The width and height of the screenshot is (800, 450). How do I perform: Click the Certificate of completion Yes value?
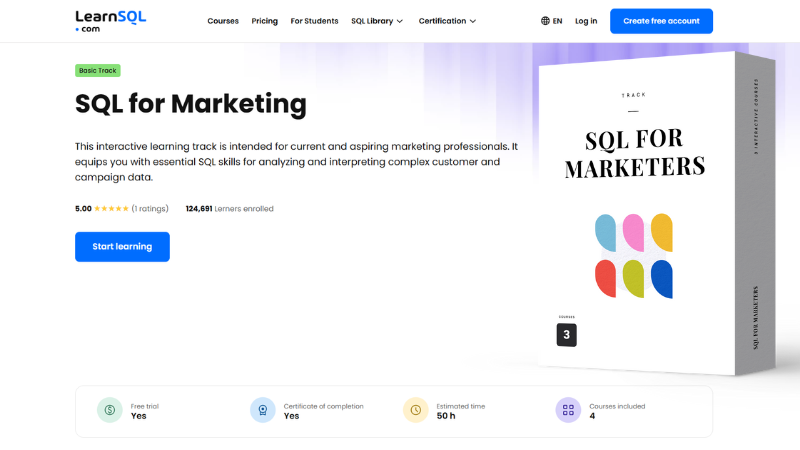tap(291, 416)
